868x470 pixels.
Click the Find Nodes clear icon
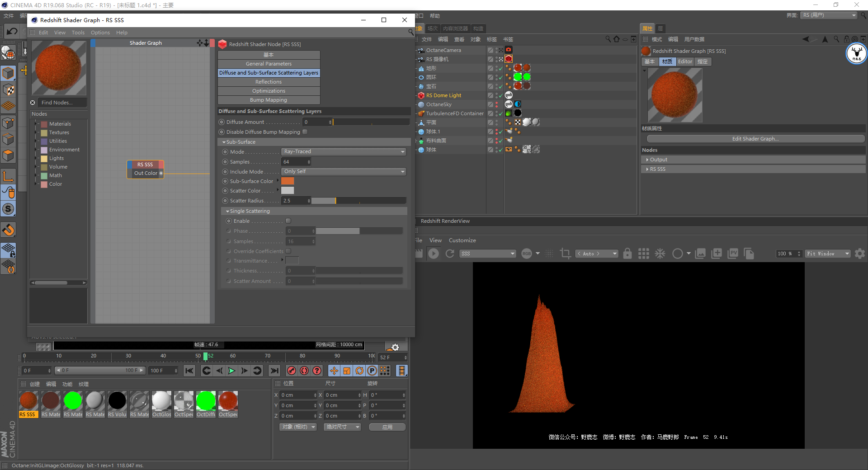[33, 103]
